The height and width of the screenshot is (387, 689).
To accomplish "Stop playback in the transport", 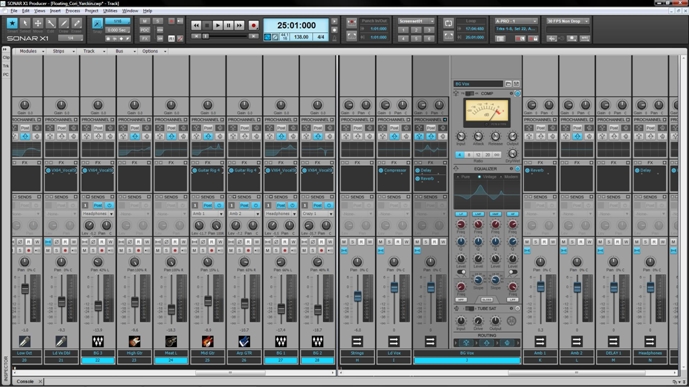I will coord(207,25).
